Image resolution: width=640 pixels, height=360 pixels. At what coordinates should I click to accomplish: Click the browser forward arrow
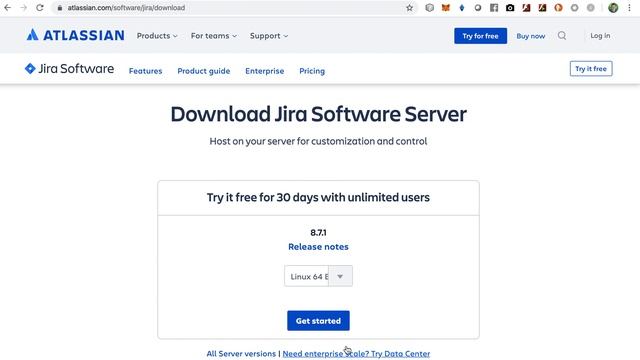point(23,8)
